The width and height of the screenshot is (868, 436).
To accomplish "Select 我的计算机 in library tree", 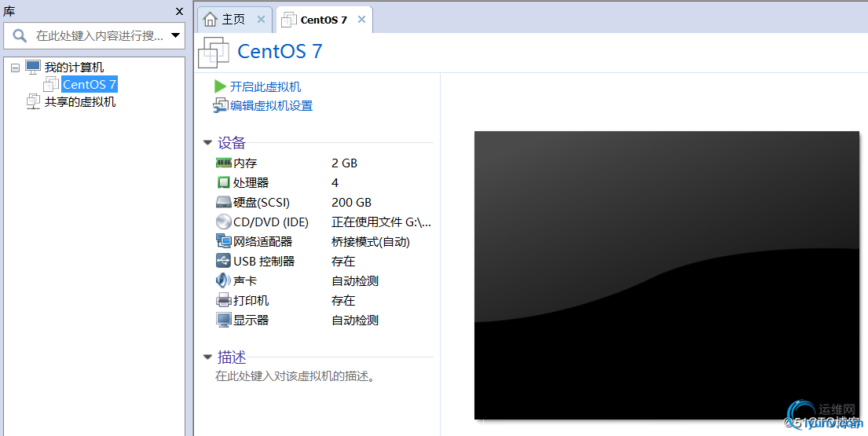I will (74, 67).
